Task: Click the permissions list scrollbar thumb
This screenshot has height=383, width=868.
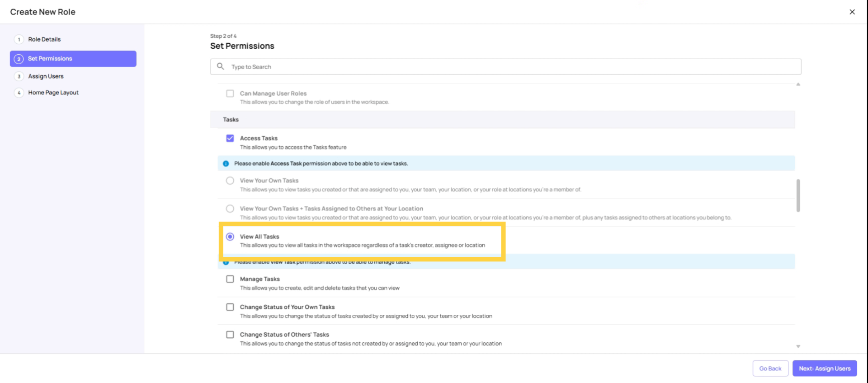Action: [798, 196]
